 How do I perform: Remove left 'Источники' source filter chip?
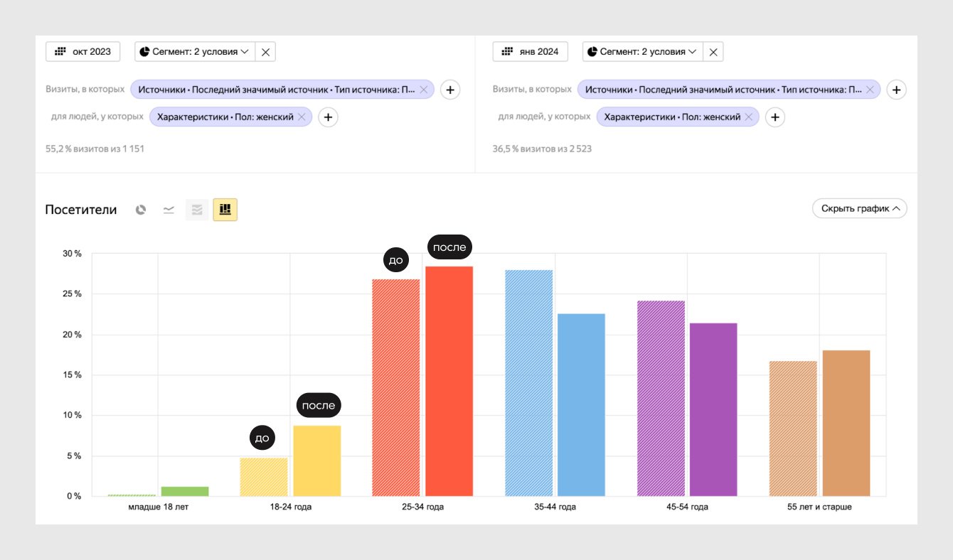pos(424,90)
